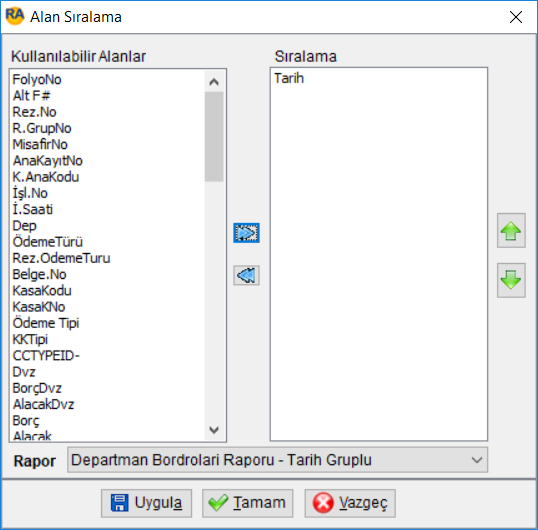Apply changes with the Uygula button
This screenshot has height=530, width=538.
tap(147, 503)
